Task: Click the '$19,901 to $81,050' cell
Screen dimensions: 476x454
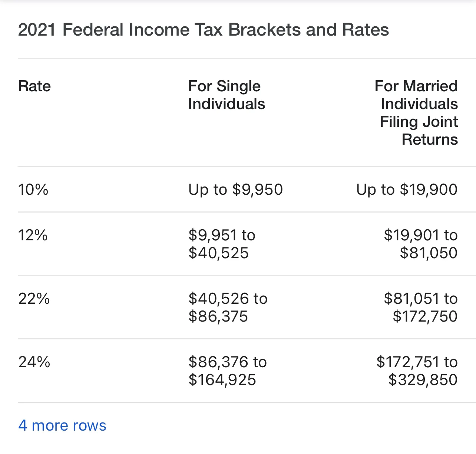Action: point(421,244)
